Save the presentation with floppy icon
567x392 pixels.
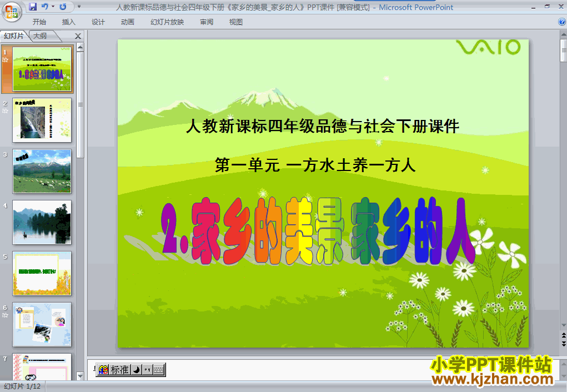(33, 7)
